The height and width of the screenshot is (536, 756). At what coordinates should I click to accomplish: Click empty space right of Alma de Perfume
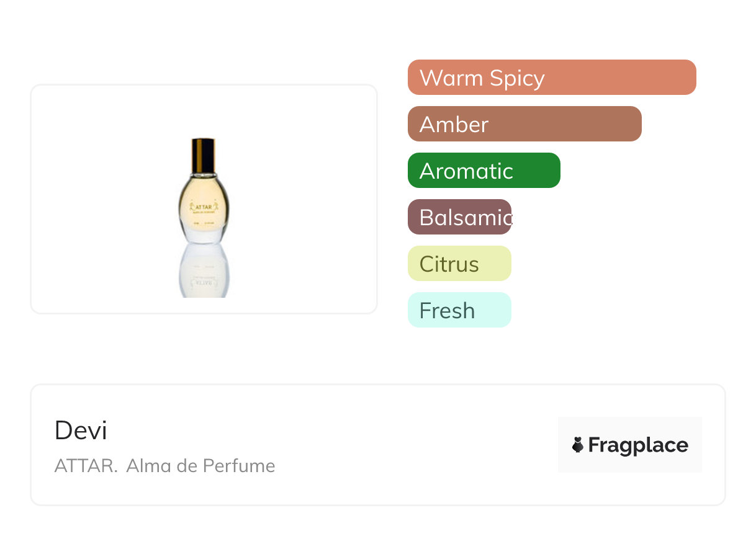click(403, 466)
